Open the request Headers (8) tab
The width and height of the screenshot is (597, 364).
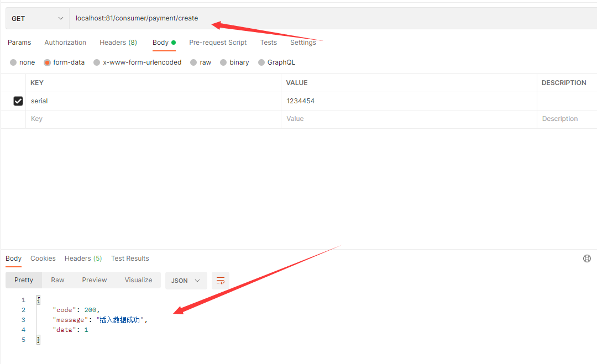(x=118, y=42)
